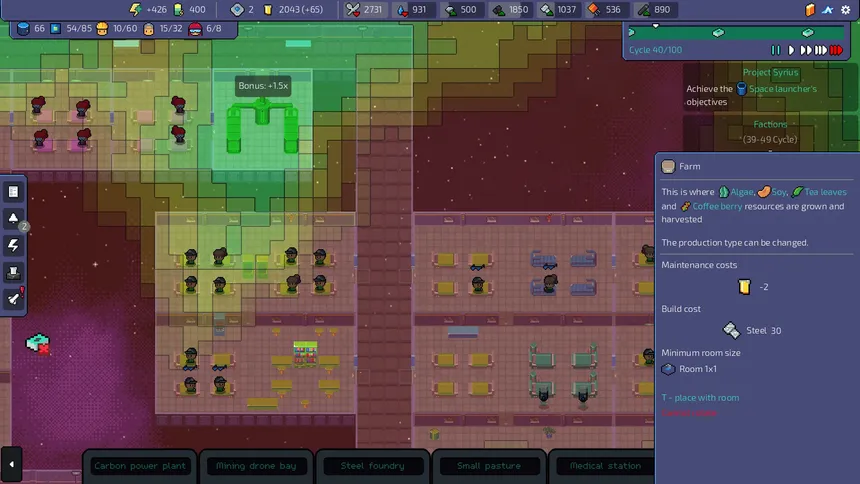
Task: Click the green cycle progress bar
Action: pyautogui.click(x=737, y=33)
